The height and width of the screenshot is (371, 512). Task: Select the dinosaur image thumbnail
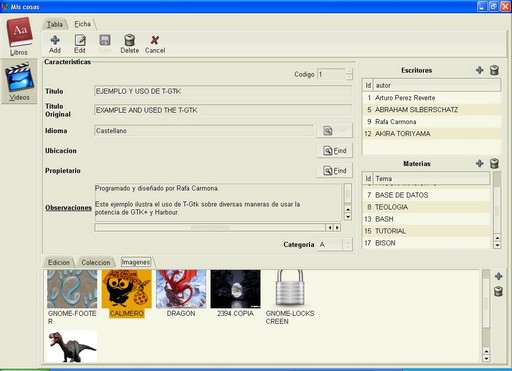(72, 346)
